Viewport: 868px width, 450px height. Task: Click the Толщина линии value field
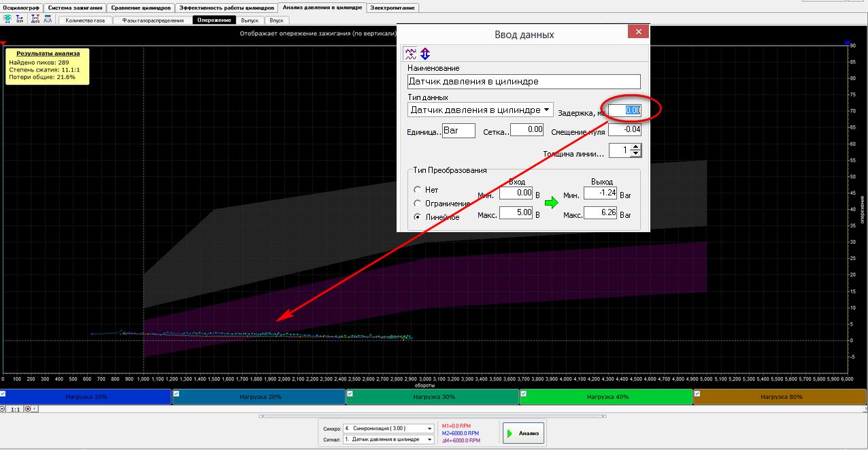tap(619, 150)
